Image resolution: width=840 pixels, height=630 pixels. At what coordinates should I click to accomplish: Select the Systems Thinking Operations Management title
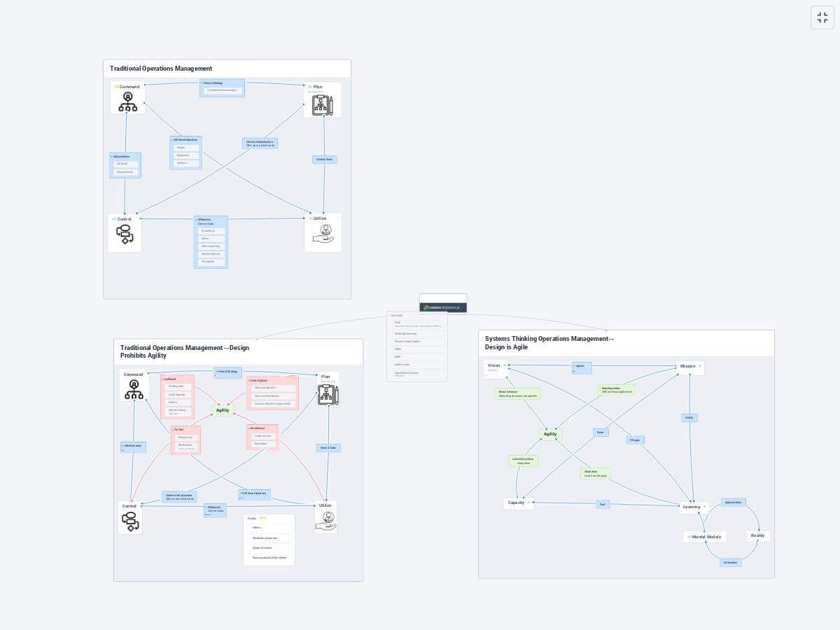(549, 343)
